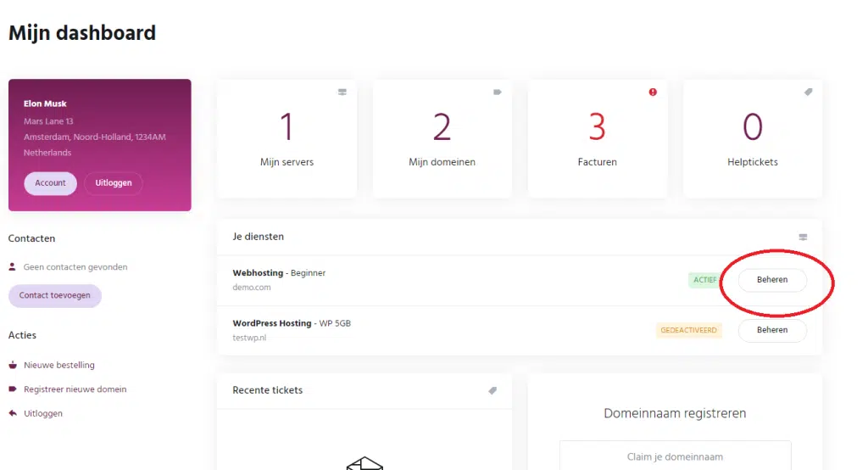Click ticket icon on Helptickets card
This screenshot has height=470, width=868.
coord(808,92)
